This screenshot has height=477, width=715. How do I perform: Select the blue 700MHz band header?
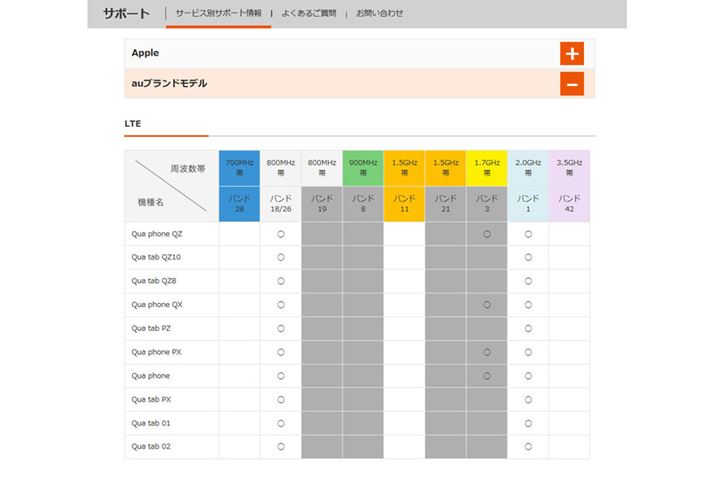pyautogui.click(x=239, y=167)
